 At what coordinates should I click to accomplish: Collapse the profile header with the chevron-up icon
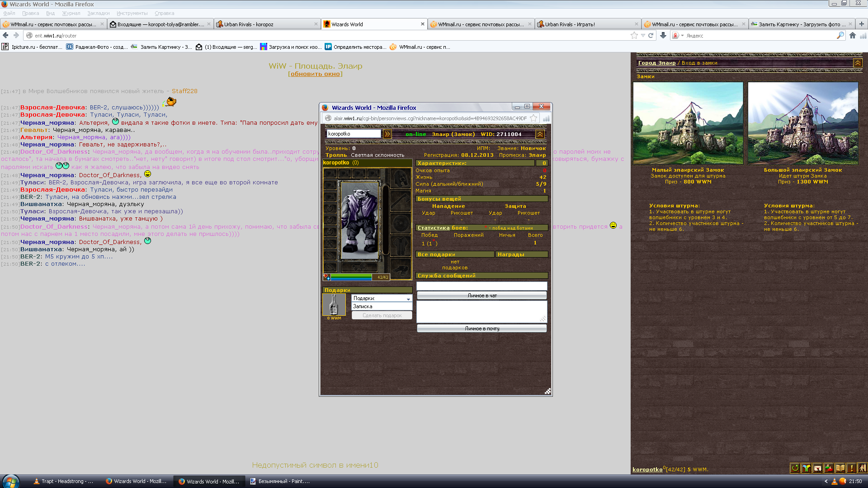[540, 134]
